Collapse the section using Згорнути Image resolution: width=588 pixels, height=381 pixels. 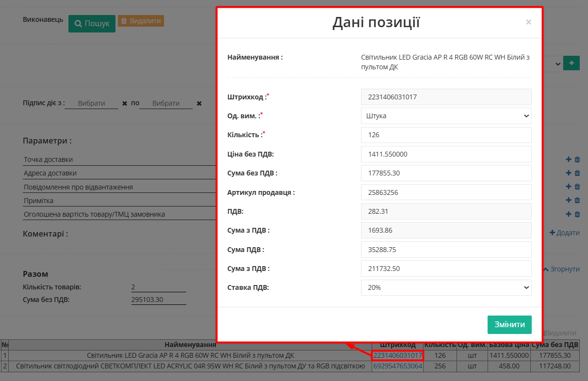(x=561, y=269)
